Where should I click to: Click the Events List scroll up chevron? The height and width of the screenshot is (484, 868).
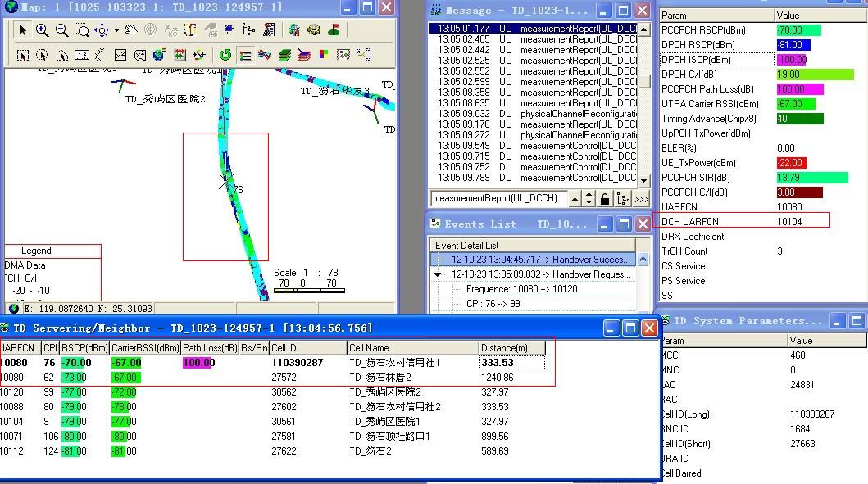(643, 259)
